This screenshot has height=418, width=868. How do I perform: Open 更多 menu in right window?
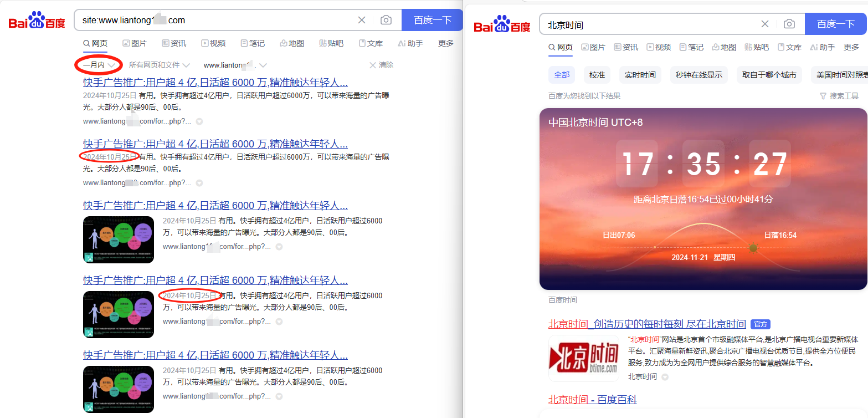(851, 47)
